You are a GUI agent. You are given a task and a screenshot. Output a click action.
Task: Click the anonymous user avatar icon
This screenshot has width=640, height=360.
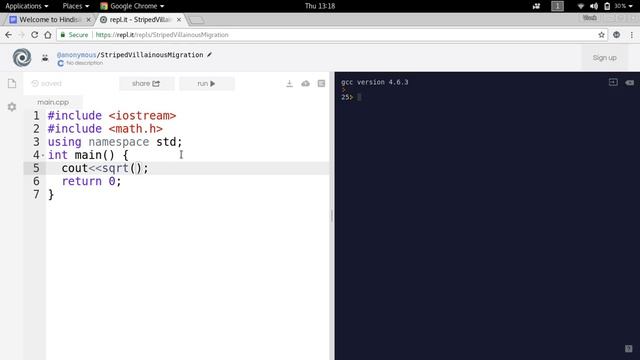coord(45,58)
